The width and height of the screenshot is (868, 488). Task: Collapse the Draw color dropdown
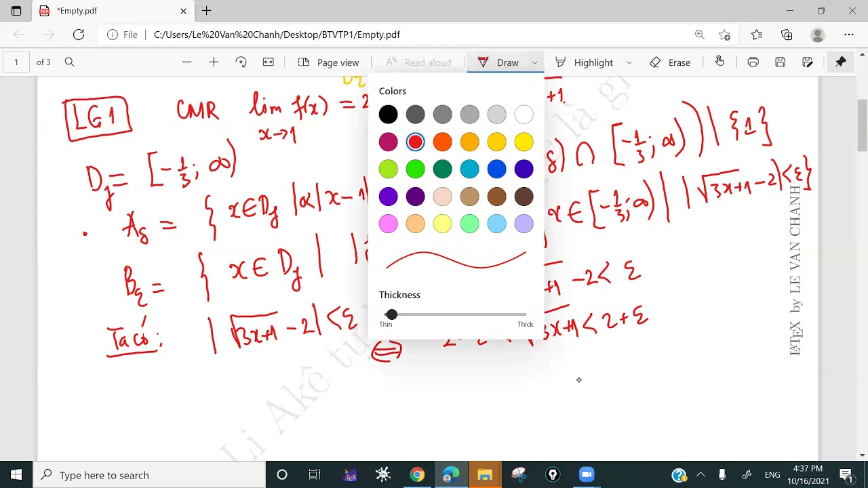(534, 62)
